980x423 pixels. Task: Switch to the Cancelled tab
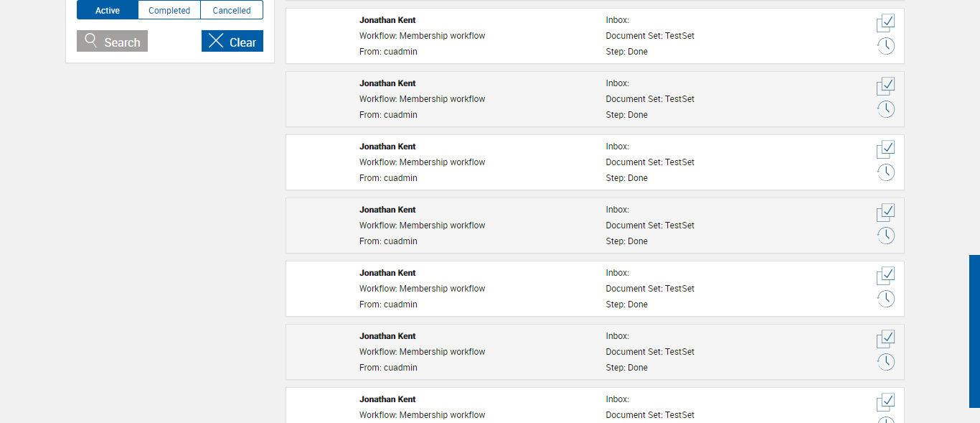point(232,11)
